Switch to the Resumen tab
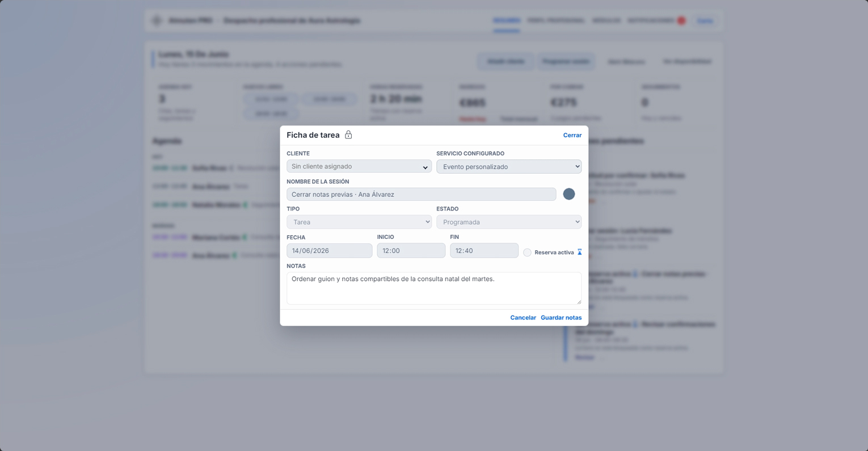The height and width of the screenshot is (451, 868). click(506, 20)
